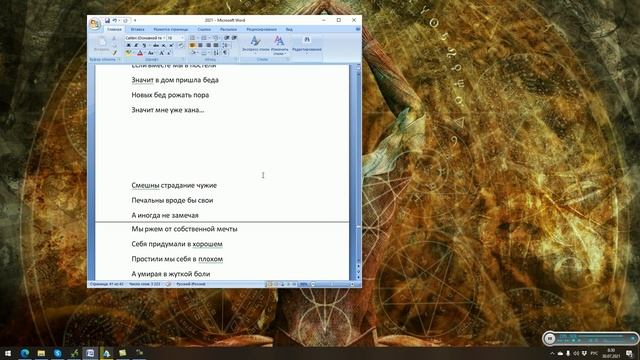Open the Calibri font name dropdown
The image size is (640, 360).
coord(164,38)
